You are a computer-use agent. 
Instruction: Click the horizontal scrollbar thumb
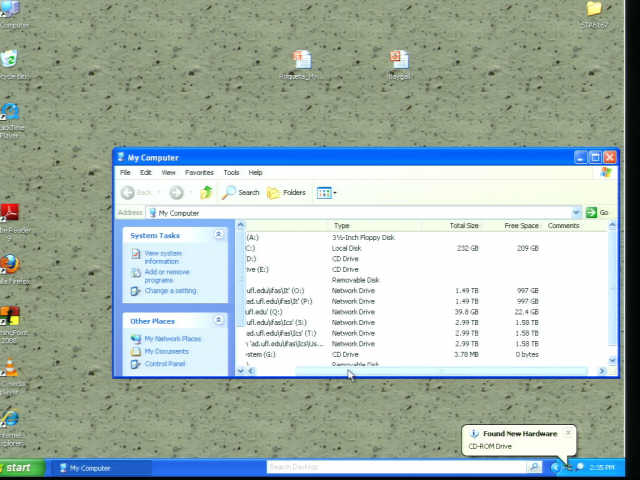click(x=441, y=371)
